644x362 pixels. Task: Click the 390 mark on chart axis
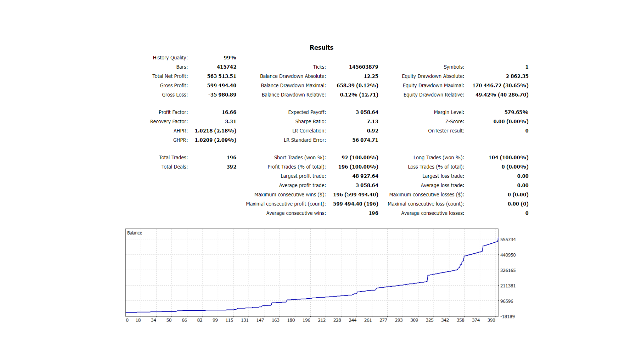coord(491,320)
